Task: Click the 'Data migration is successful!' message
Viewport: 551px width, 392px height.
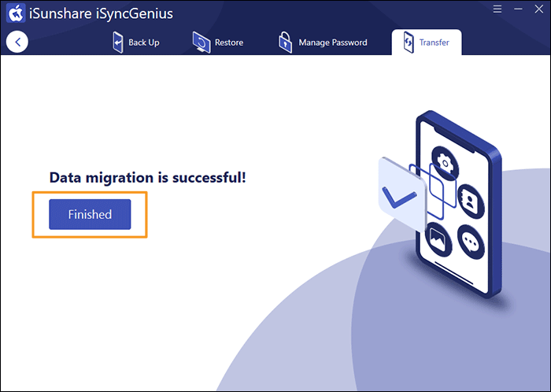Action: (x=148, y=178)
